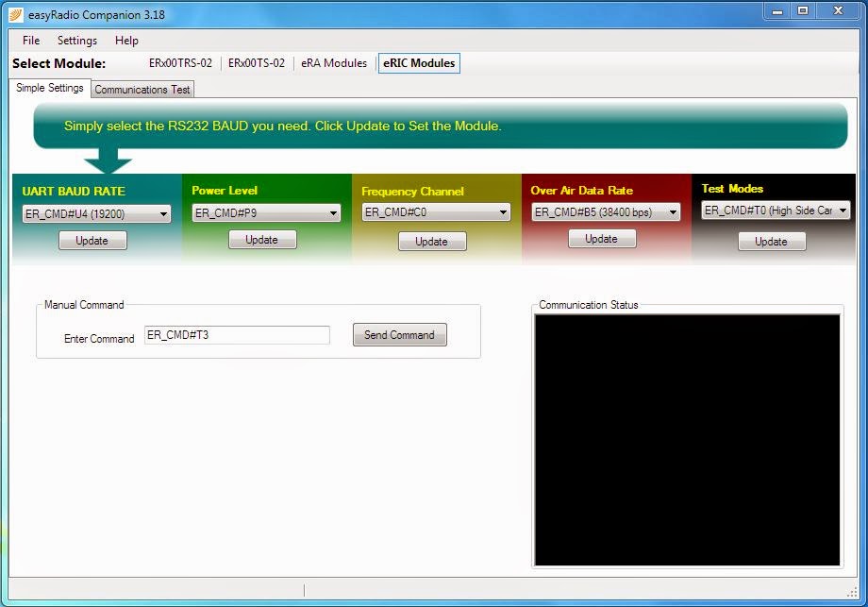Screen dimensions: 868x607
Task: Click Update under UART BAUD RATE
Action: [92, 241]
